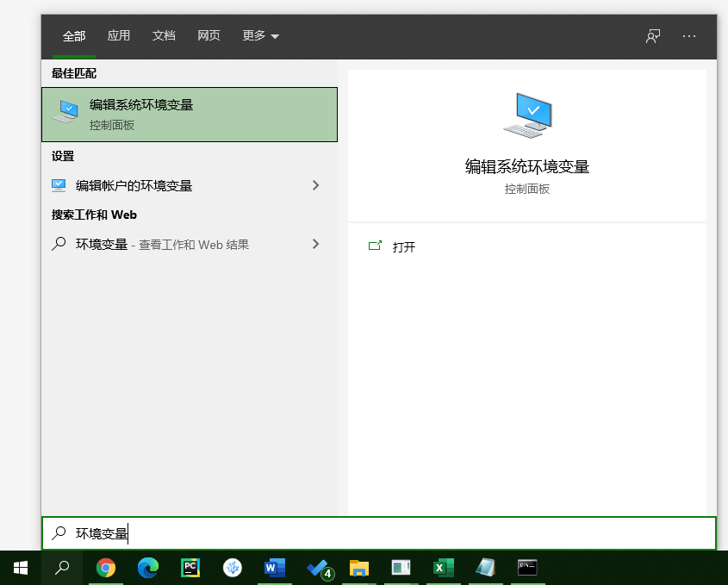The height and width of the screenshot is (585, 728).
Task: Open the To Do app with badge 4
Action: coord(320,569)
